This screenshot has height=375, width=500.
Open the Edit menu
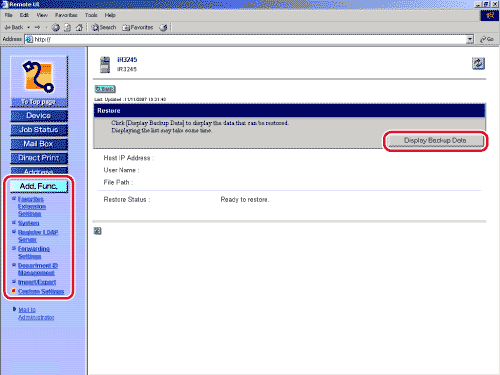pos(24,15)
